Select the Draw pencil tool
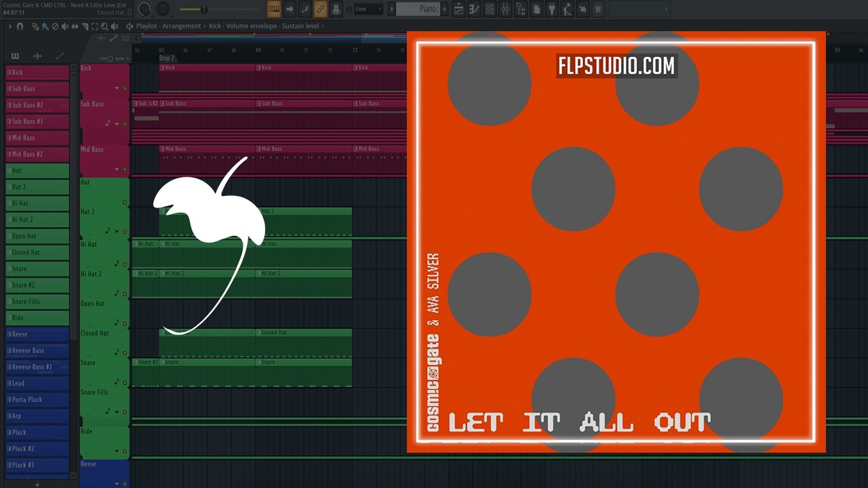This screenshot has width=868, height=488. pyautogui.click(x=35, y=26)
